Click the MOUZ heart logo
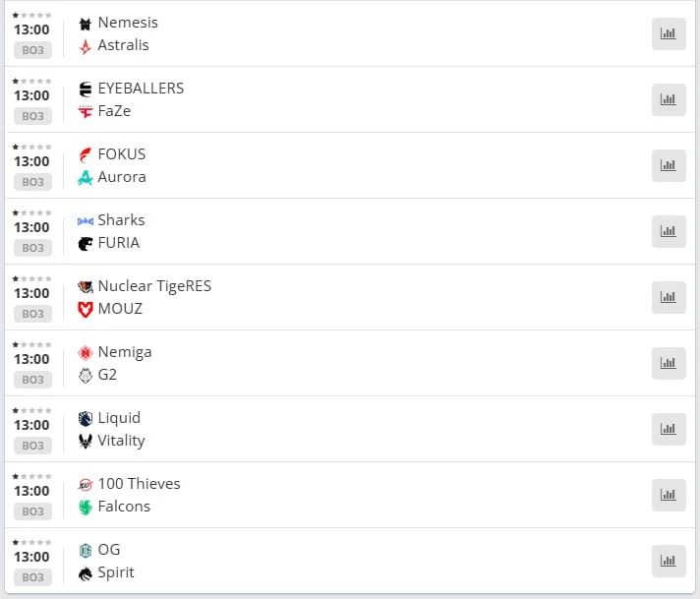The image size is (700, 599). (86, 309)
